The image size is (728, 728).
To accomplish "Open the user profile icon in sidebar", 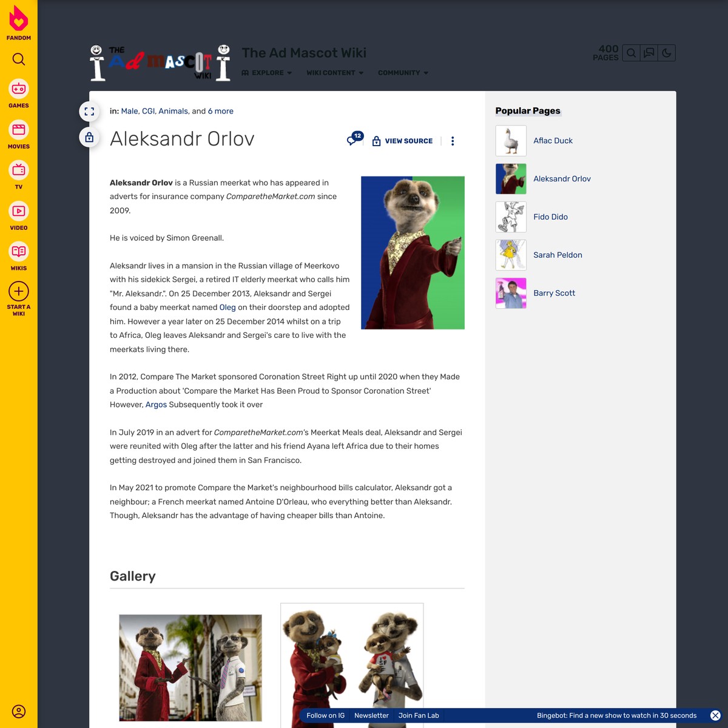I will (19, 712).
